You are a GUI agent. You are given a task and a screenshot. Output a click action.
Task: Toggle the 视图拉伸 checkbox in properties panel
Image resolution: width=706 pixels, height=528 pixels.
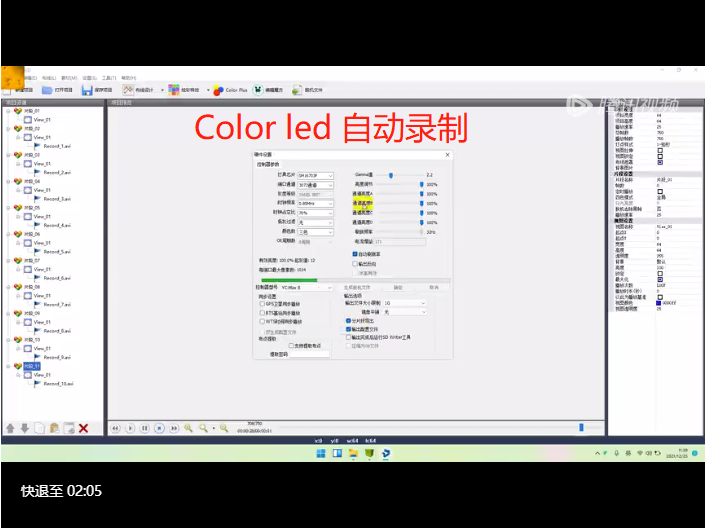pyautogui.click(x=660, y=150)
